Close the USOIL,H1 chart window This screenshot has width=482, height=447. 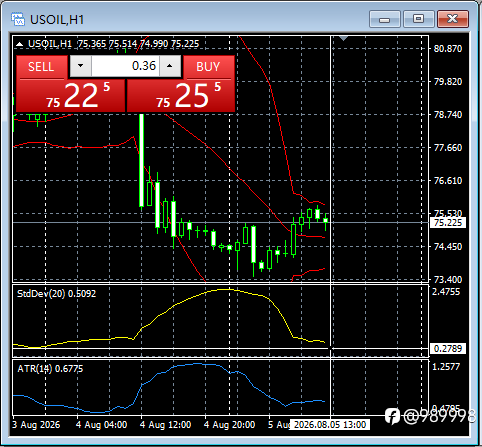[453, 19]
